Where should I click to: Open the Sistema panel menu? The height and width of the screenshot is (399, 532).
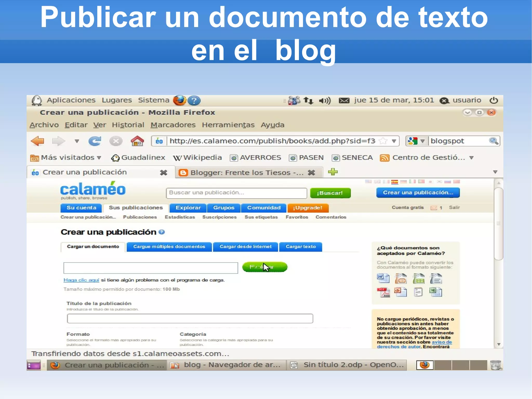tap(154, 100)
